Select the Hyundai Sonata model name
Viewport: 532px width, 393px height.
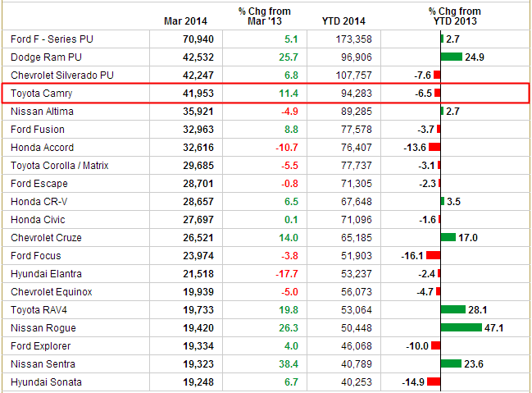(x=46, y=382)
